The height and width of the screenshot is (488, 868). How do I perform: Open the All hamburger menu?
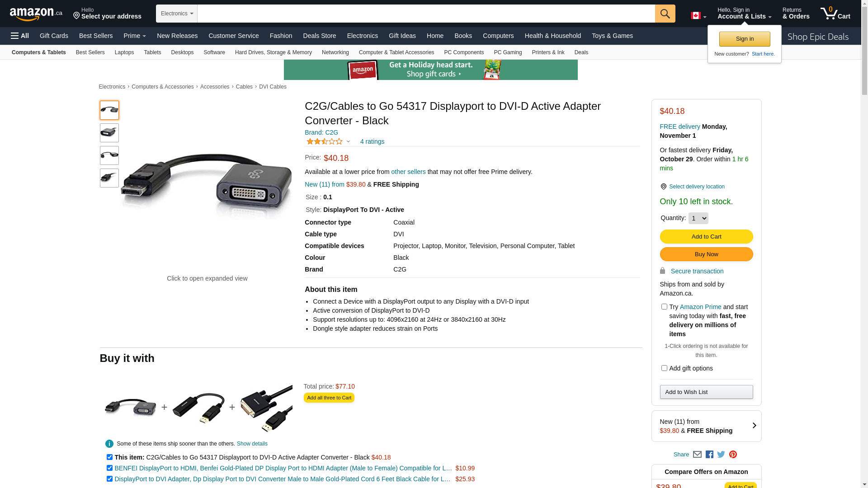click(20, 36)
